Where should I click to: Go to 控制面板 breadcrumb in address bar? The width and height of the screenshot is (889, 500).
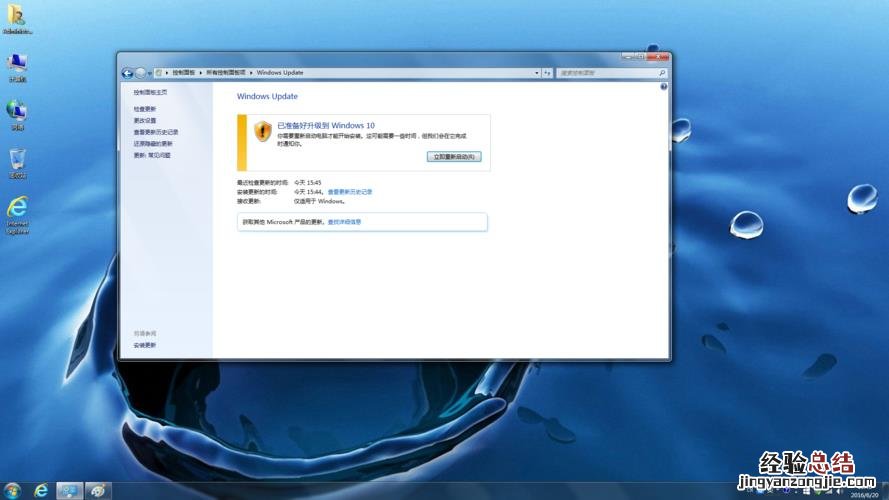tap(184, 73)
